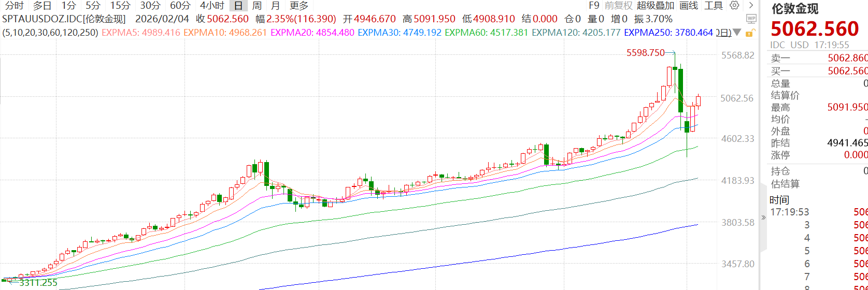This screenshot has height=290, width=868.
Task: Click the EXPMA10: 4968.261 indicator label
Action: [225, 33]
